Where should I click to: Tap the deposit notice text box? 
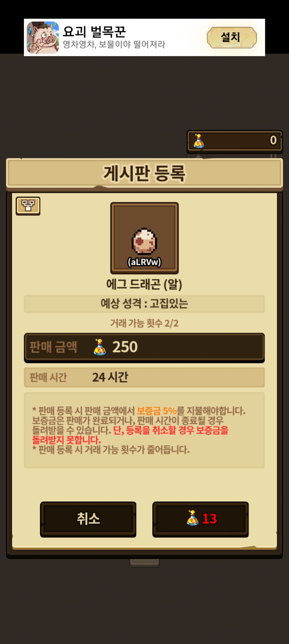pyautogui.click(x=144, y=430)
